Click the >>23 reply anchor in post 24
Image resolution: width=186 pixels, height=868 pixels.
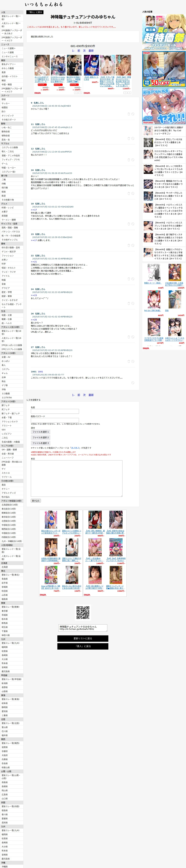coord(34,295)
